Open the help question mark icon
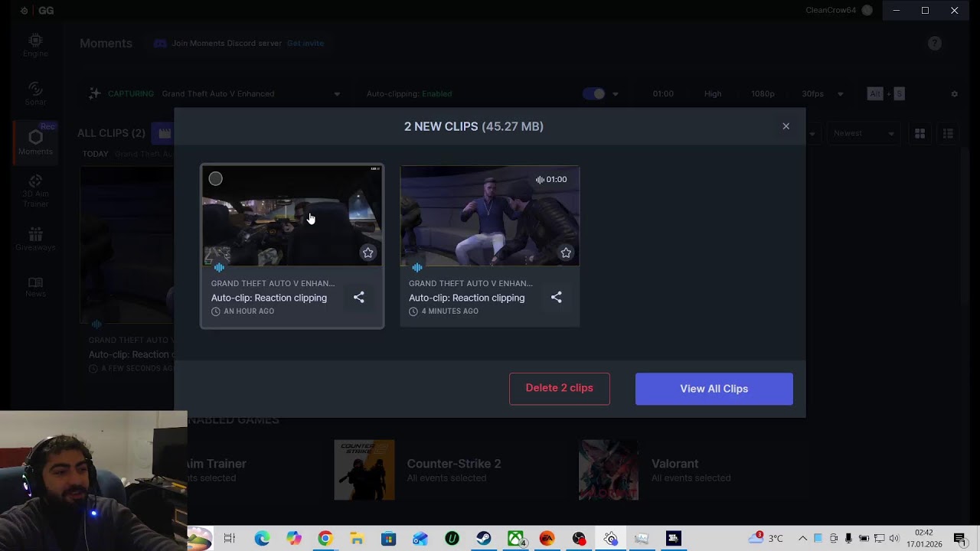 tap(935, 44)
